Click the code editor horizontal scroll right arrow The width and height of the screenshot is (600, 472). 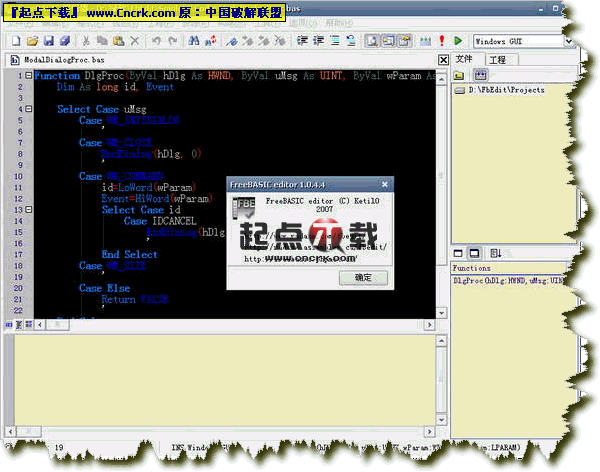(429, 325)
